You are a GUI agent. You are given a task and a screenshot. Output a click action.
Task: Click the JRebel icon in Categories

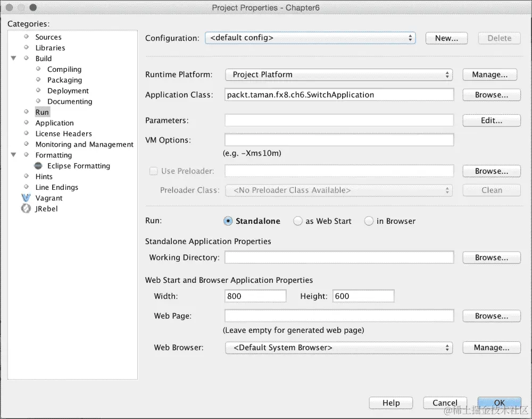(26, 208)
